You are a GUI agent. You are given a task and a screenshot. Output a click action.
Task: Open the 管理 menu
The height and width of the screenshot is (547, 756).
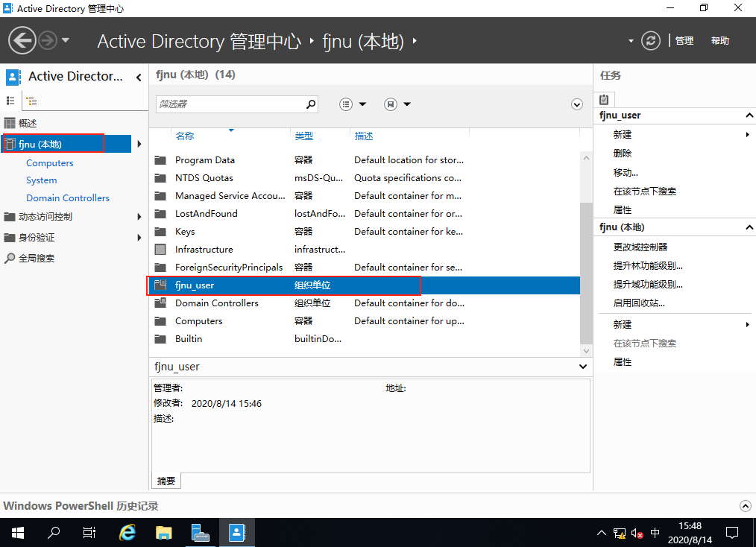[684, 41]
